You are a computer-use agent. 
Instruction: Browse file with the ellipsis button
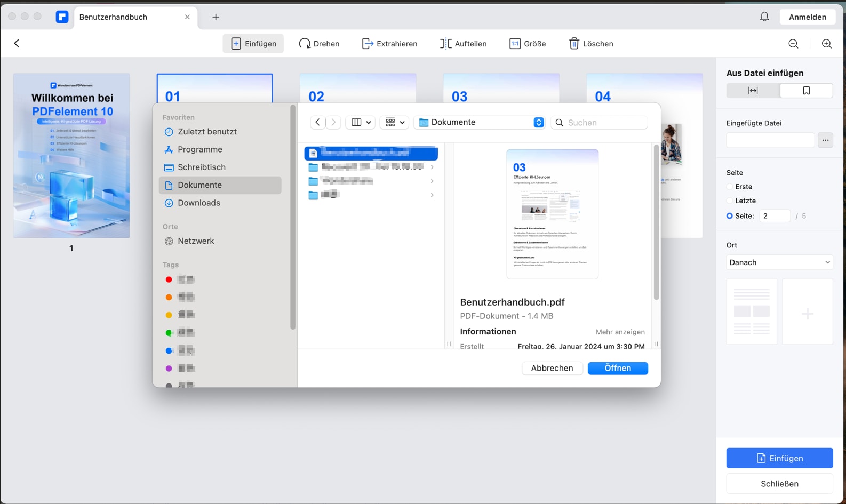pyautogui.click(x=825, y=140)
